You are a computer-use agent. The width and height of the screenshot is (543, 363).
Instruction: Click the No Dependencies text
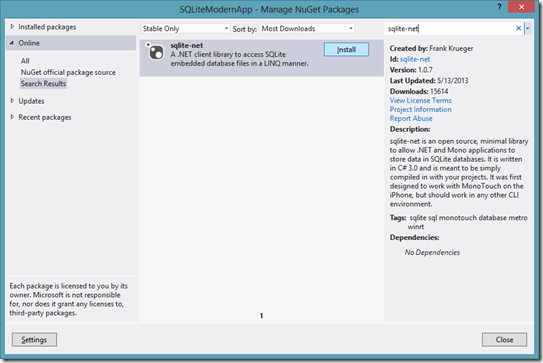[432, 253]
